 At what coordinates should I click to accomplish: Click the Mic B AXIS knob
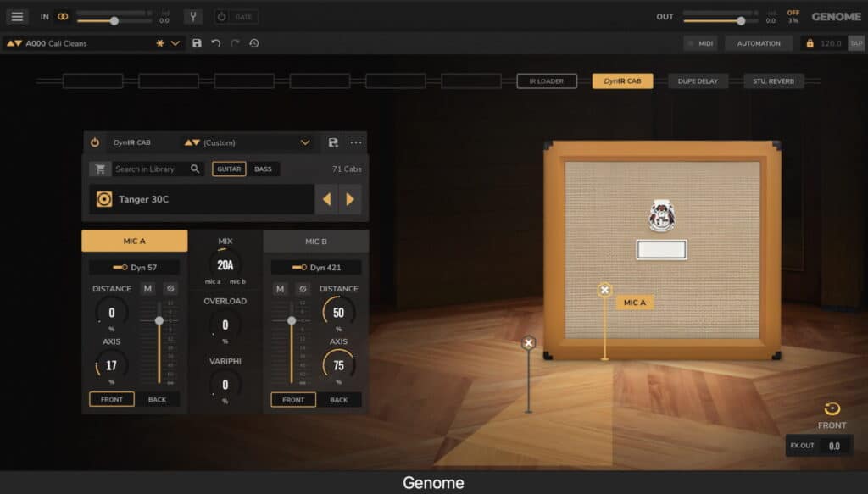(338, 365)
